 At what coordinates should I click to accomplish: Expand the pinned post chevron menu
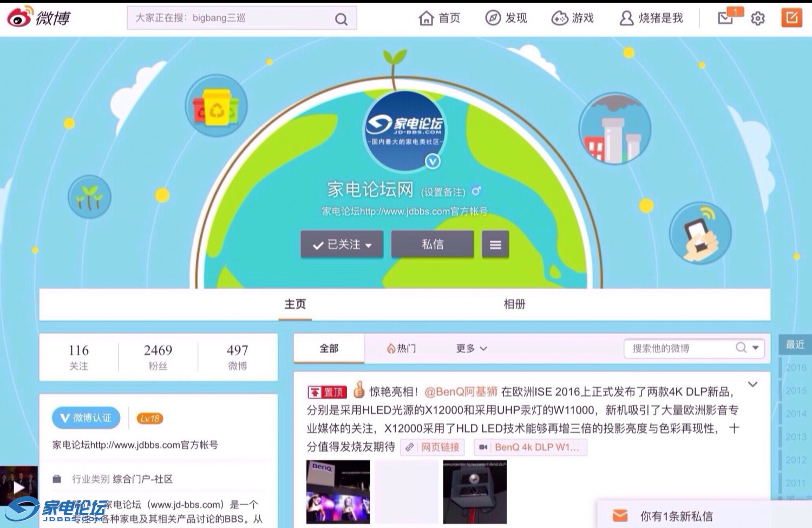753,384
